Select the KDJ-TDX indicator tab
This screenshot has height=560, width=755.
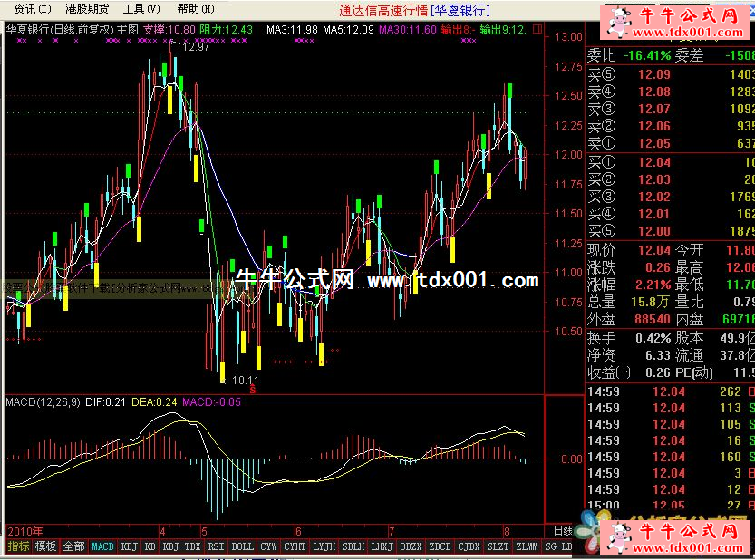click(x=181, y=546)
